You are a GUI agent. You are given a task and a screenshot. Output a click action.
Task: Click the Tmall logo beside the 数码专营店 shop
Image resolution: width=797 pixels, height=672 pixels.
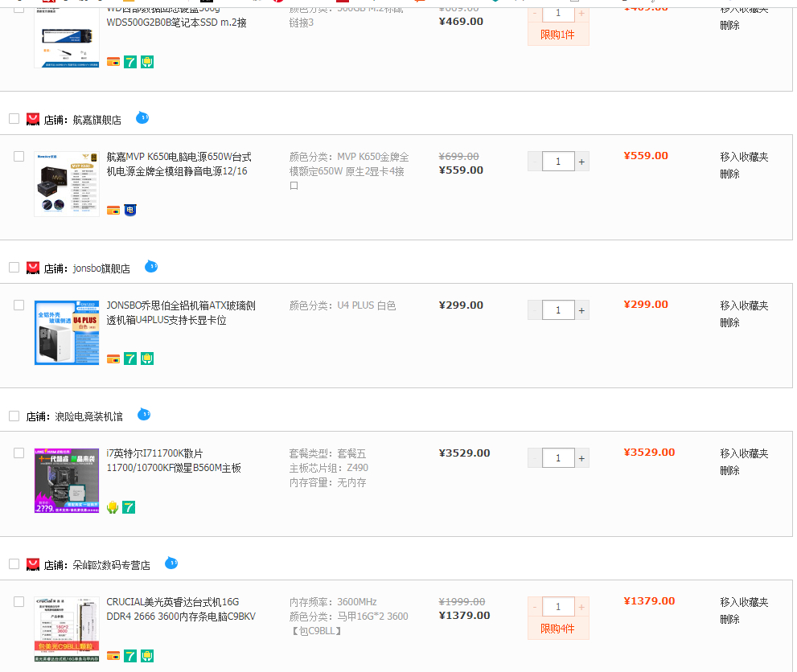(x=33, y=564)
